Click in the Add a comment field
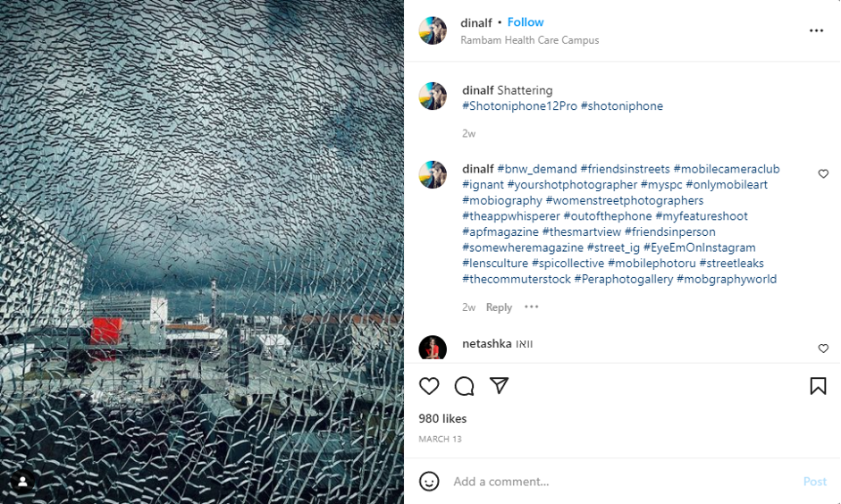Viewport: 841px width, 504px height. click(622, 482)
